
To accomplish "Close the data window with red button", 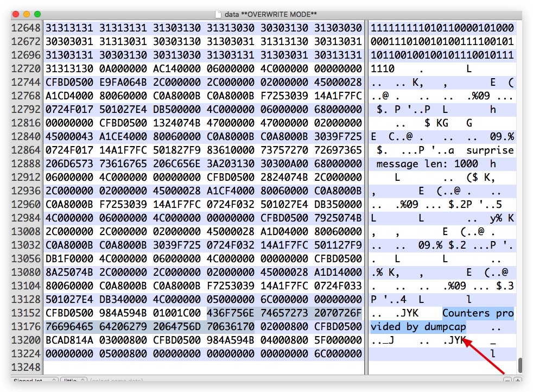I will pyautogui.click(x=16, y=14).
